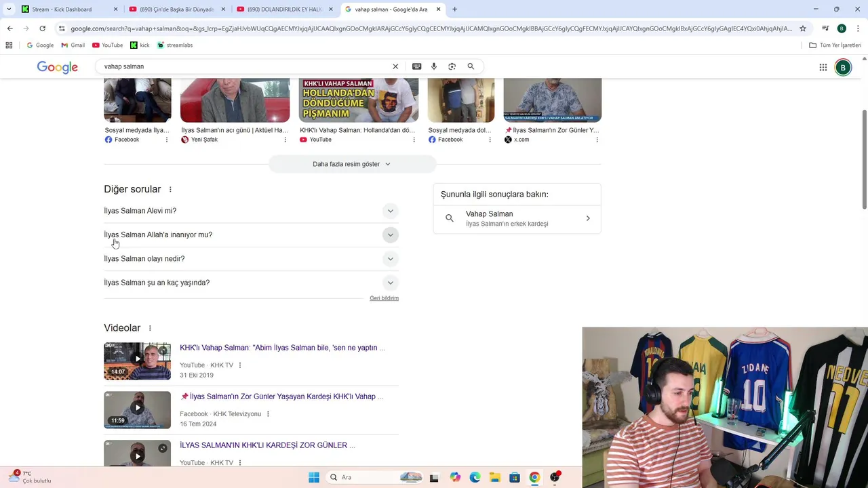The width and height of the screenshot is (868, 488).
Task: Open İLYAS SALMAN'IN KHK'LI KARDEŞİ ZOR GÜNLER link
Action: [267, 445]
